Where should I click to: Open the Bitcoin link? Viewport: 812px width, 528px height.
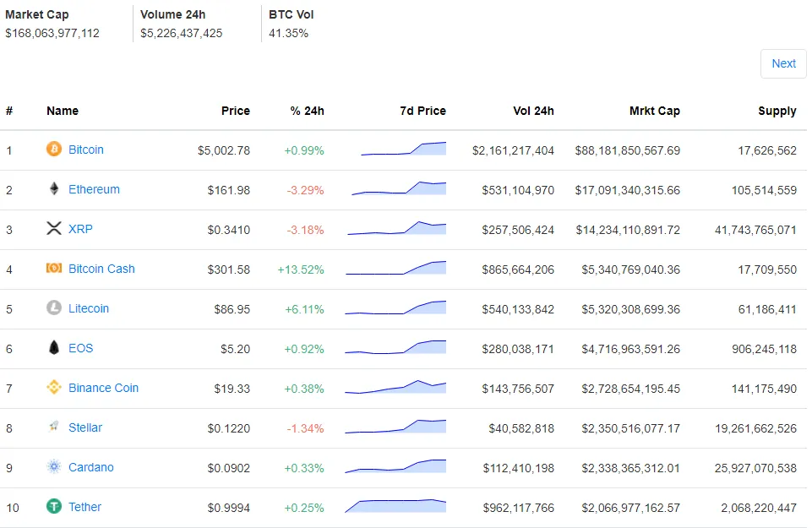tap(86, 150)
